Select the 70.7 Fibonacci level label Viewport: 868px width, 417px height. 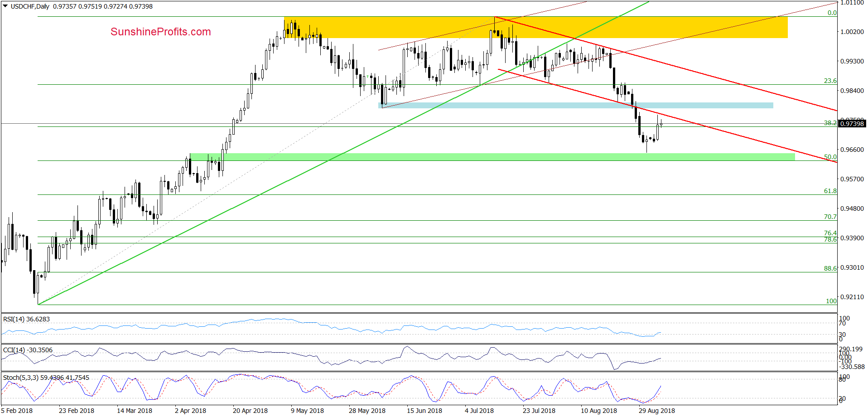tap(830, 217)
